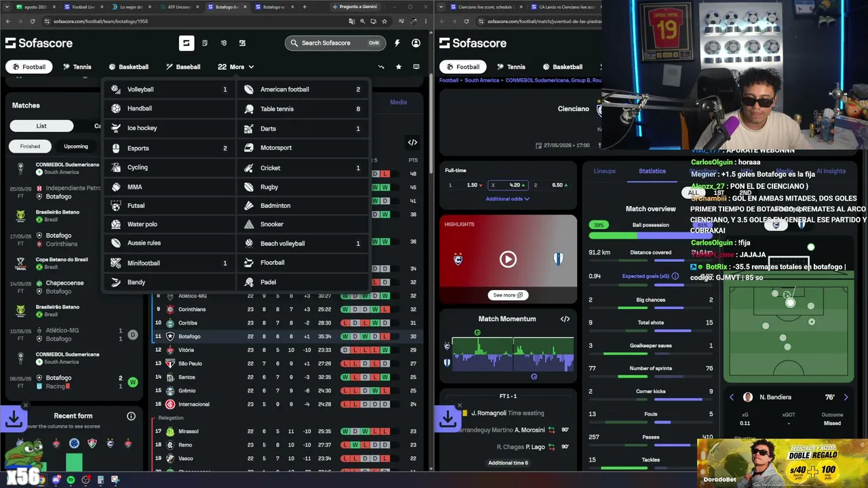Image resolution: width=868 pixels, height=488 pixels.
Task: Click the Snooker icon in the menu
Action: pyautogui.click(x=249, y=224)
